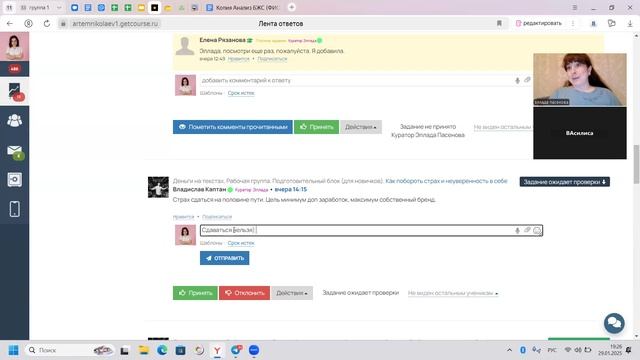The width and height of the screenshot is (640, 360).
Task: Reject the answer with 'Отклонить' button
Action: (244, 293)
